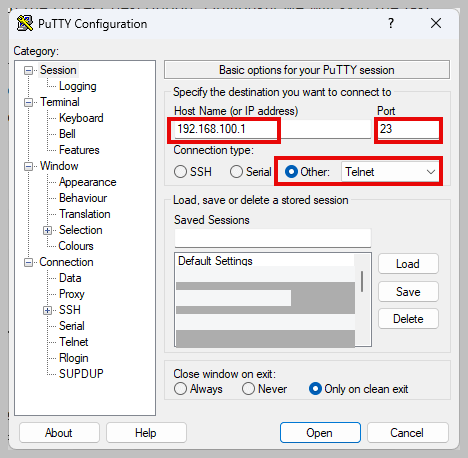This screenshot has width=468, height=458.
Task: Click the Saved Sessions name field
Action: coord(273,238)
